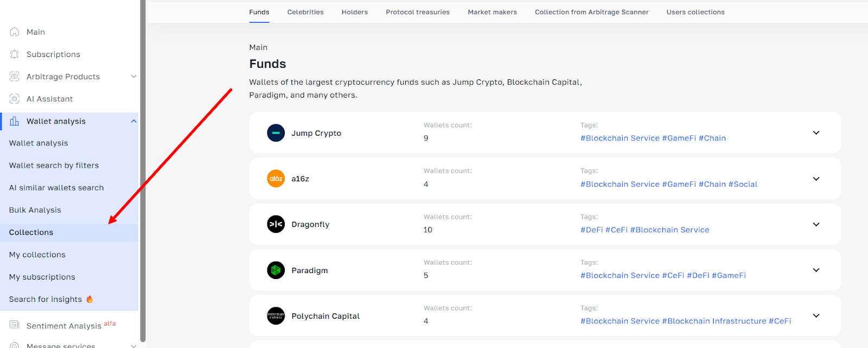
Task: Open Wallet search by filters
Action: tap(54, 166)
